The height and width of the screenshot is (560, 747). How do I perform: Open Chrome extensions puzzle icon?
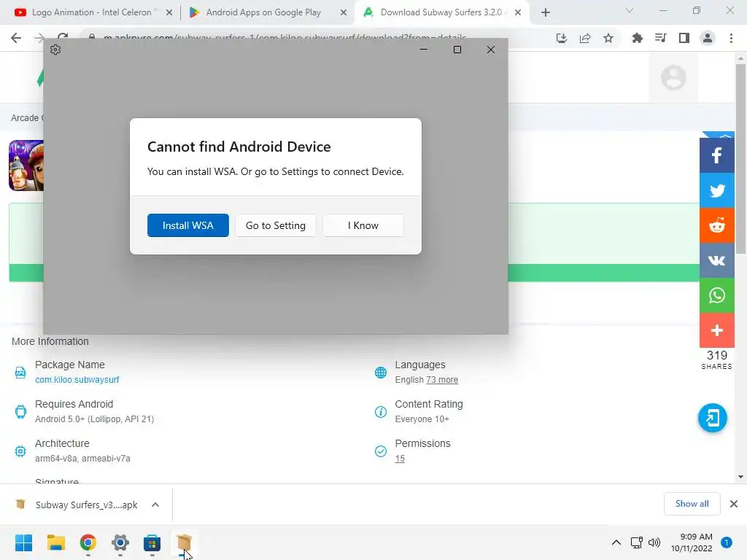637,38
